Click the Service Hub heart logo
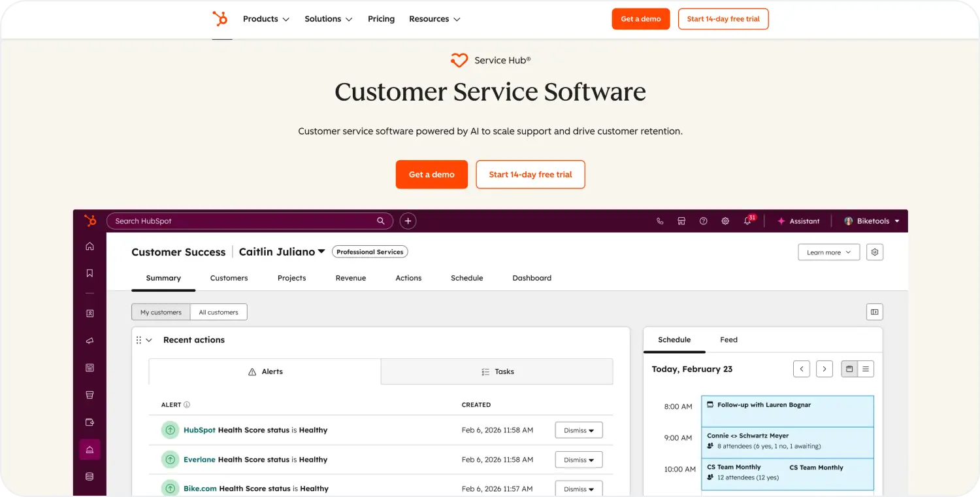Image resolution: width=980 pixels, height=497 pixels. click(x=459, y=60)
